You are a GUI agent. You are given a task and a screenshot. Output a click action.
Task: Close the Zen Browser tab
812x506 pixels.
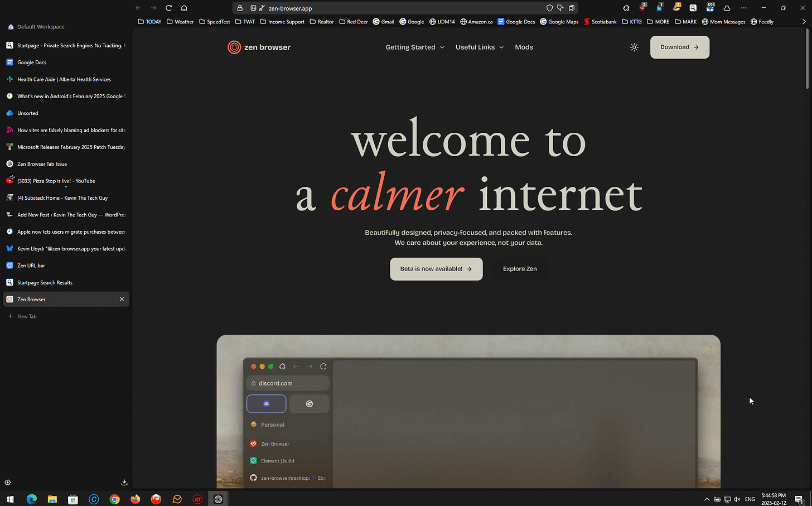click(122, 299)
